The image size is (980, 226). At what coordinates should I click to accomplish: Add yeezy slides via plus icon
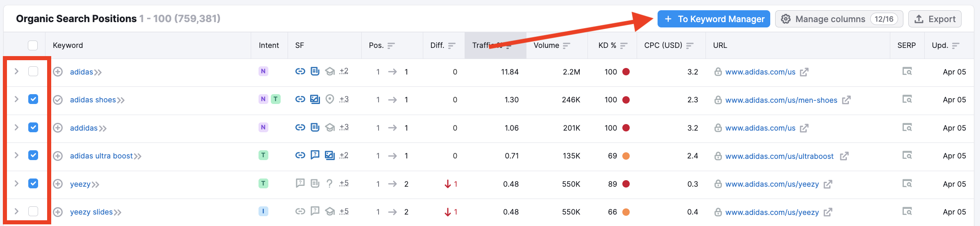pyautogui.click(x=58, y=212)
